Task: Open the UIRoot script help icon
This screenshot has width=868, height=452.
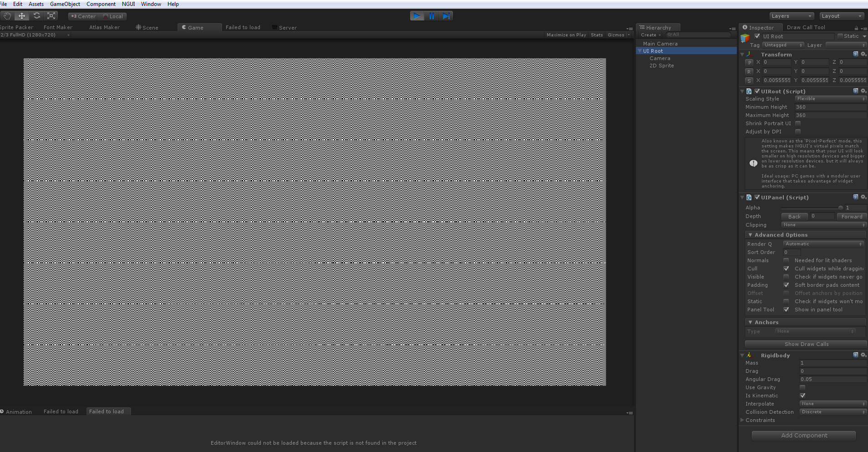Action: tap(856, 91)
